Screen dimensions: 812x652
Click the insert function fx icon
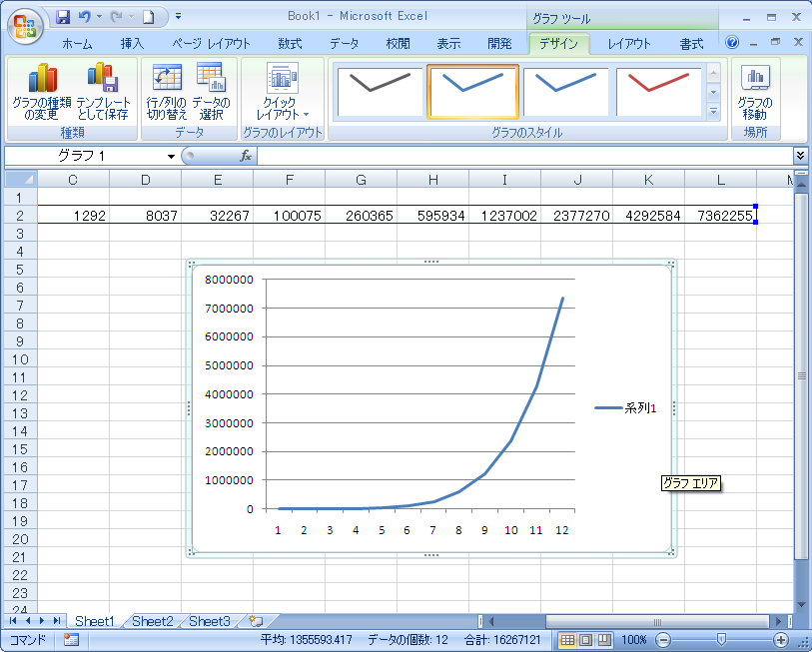click(x=246, y=156)
